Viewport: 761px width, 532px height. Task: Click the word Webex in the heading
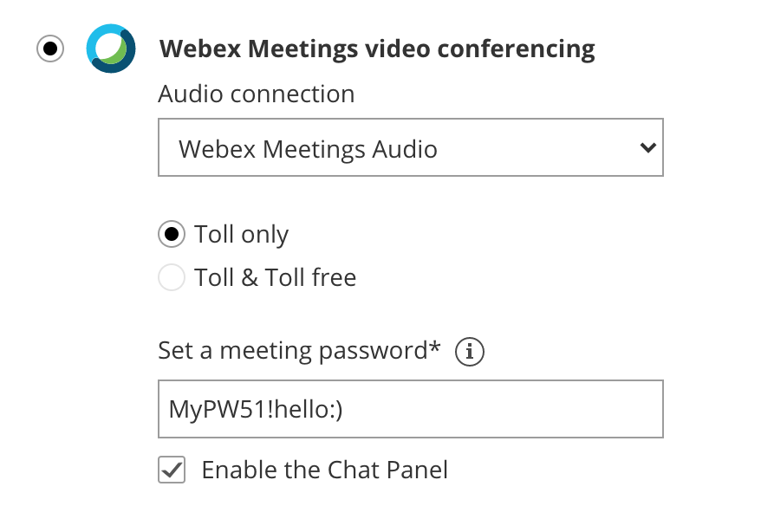tap(200, 49)
